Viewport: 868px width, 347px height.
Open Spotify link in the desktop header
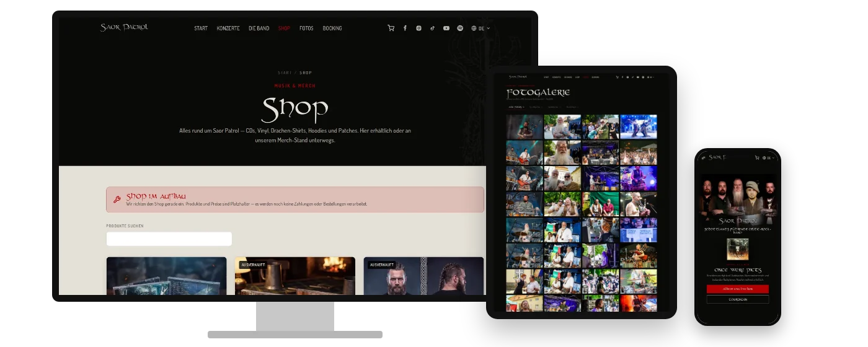tap(460, 28)
